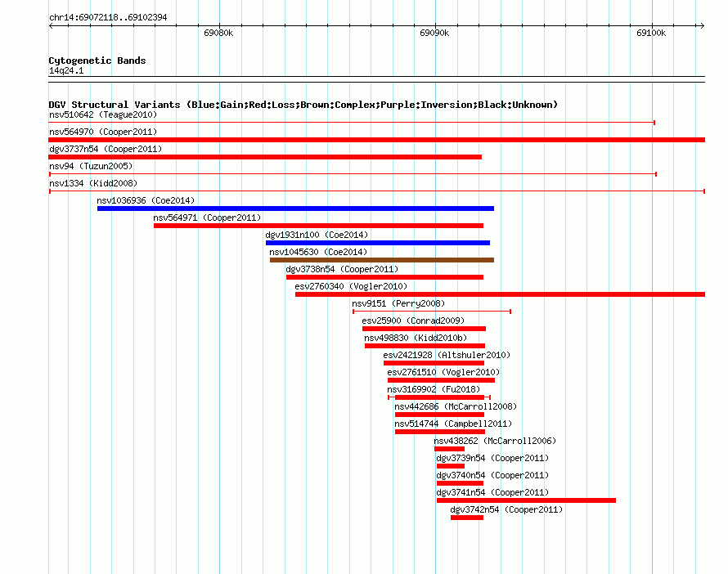Click the Cytogenetic Bands track title

[97, 61]
